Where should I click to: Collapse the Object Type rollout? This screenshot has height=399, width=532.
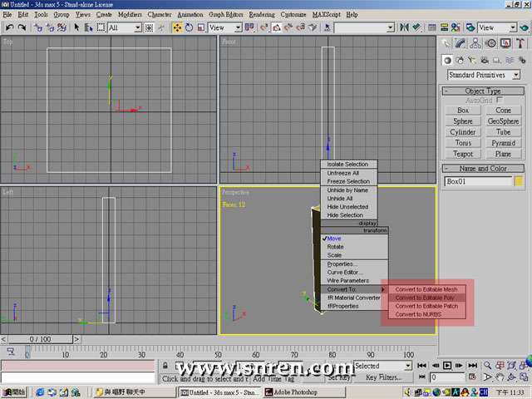point(483,91)
